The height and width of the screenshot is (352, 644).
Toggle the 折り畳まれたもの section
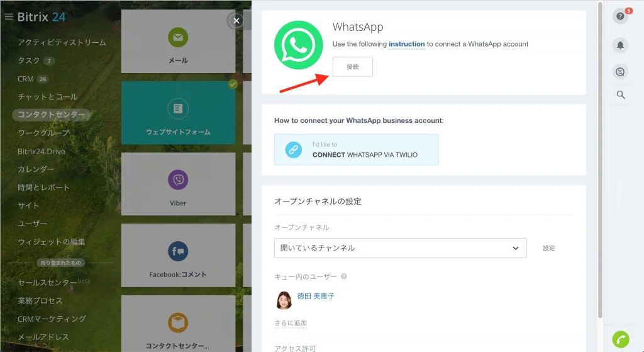61,263
